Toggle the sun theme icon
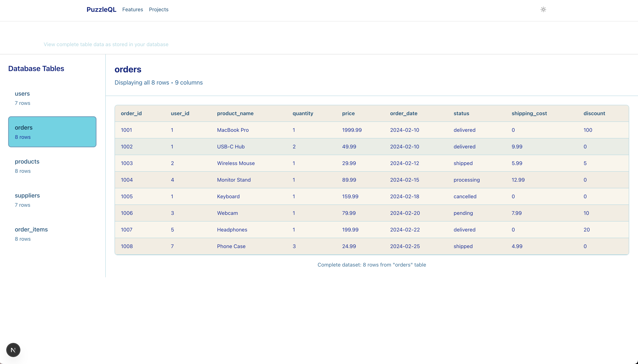The width and height of the screenshot is (638, 364). [x=543, y=9]
